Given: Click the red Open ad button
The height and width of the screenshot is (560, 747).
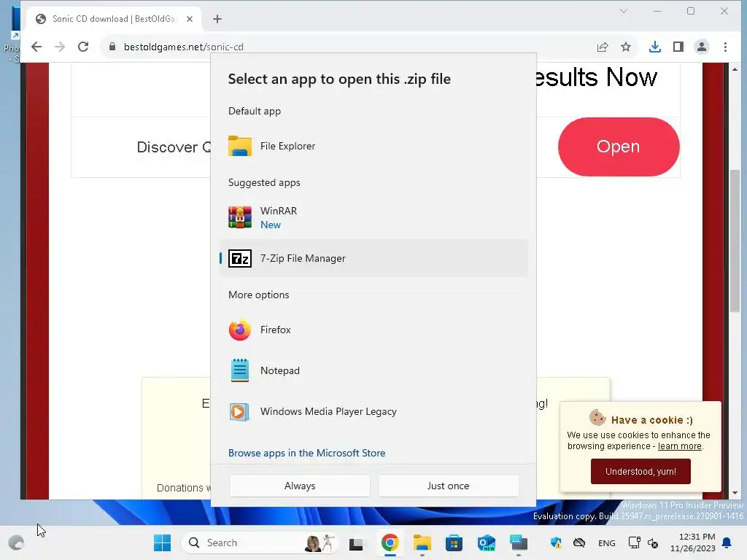Looking at the screenshot, I should 619,147.
